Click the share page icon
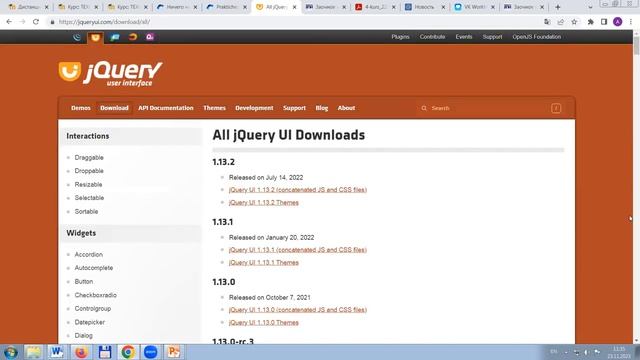 pos(561,22)
